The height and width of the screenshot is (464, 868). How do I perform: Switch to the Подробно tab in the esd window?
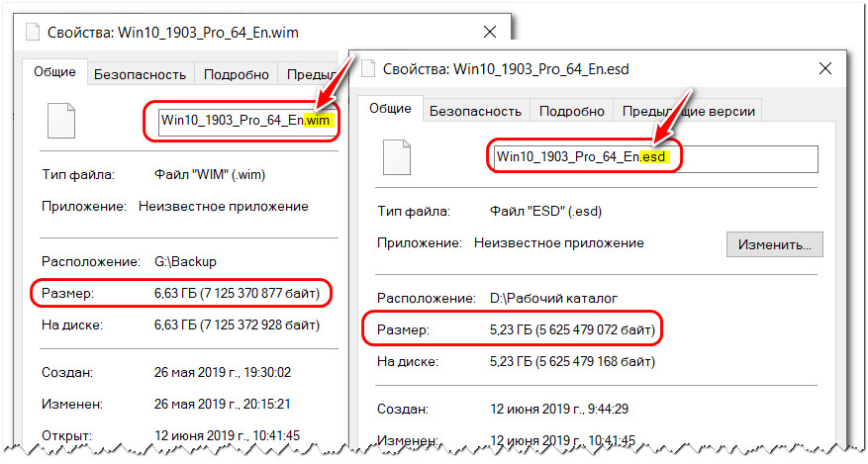pos(572,111)
